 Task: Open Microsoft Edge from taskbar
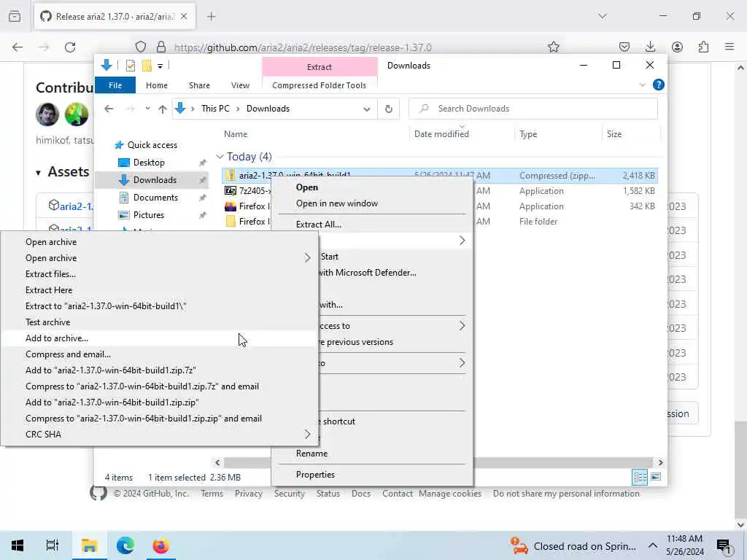[x=125, y=545]
